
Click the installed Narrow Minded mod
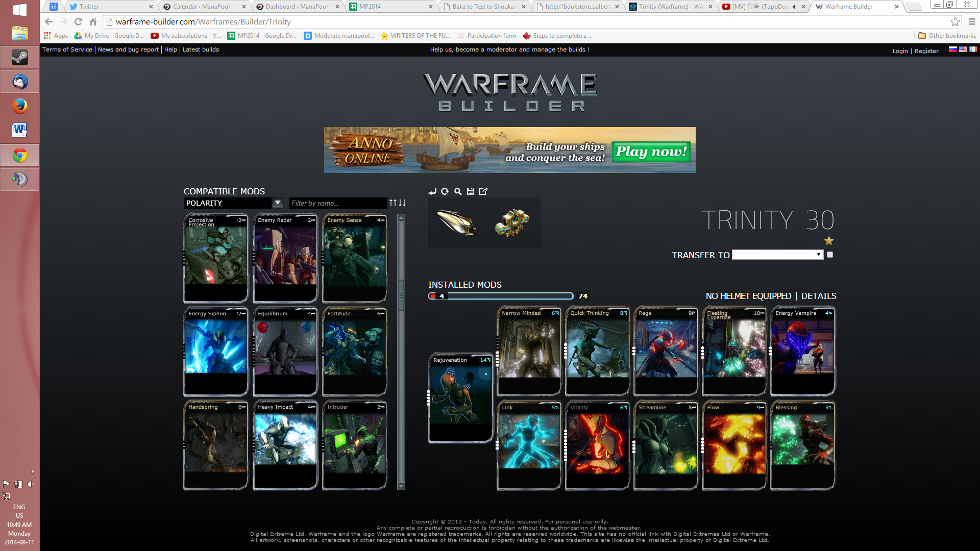pyautogui.click(x=529, y=351)
